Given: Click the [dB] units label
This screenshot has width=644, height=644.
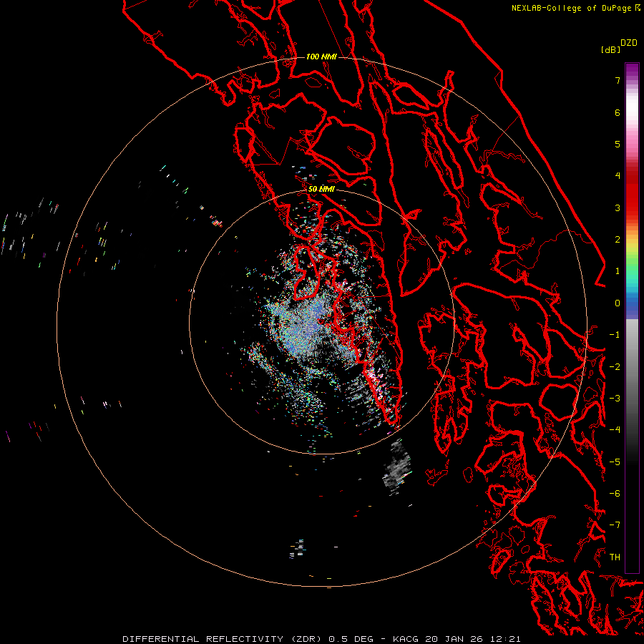Looking at the screenshot, I should click(611, 49).
